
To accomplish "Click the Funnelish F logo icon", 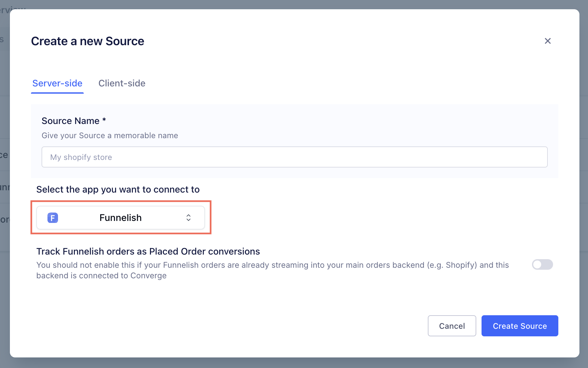I will 53,218.
